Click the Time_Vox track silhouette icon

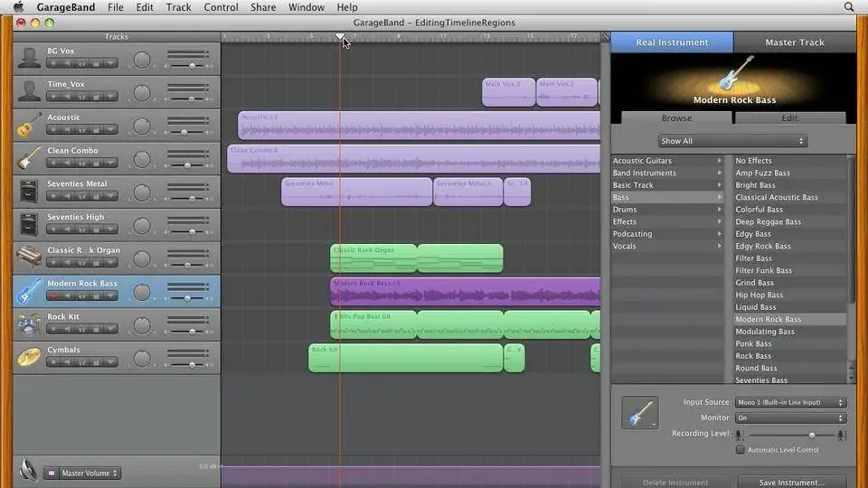click(x=29, y=90)
